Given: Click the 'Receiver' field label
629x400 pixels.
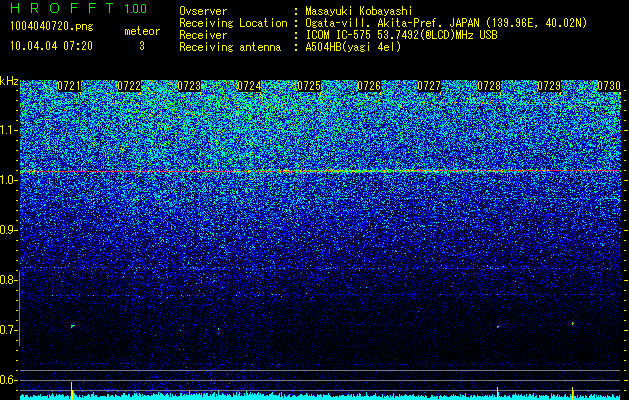Looking at the screenshot, I should click(x=203, y=35).
